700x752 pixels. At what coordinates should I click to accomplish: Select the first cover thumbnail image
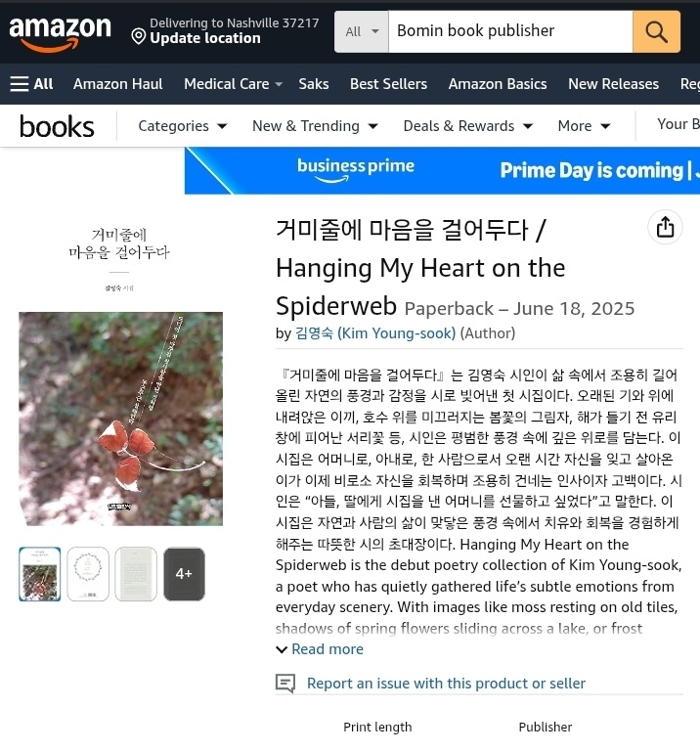tap(40, 574)
